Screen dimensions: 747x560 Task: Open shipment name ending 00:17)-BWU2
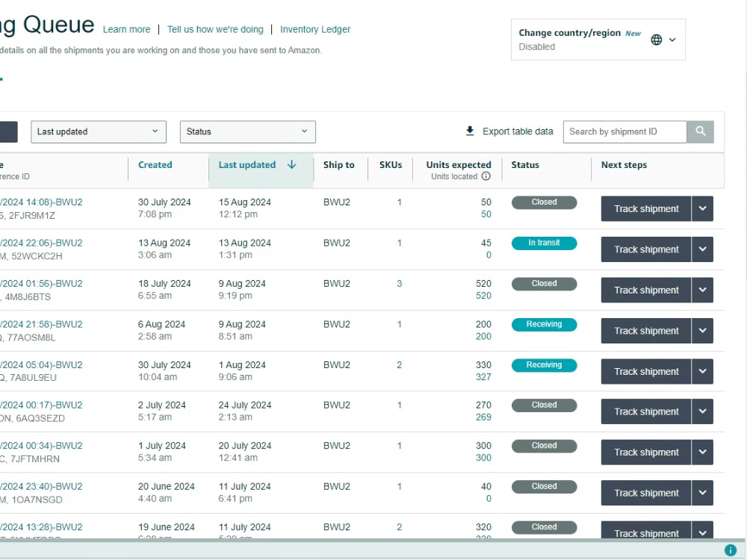click(41, 405)
